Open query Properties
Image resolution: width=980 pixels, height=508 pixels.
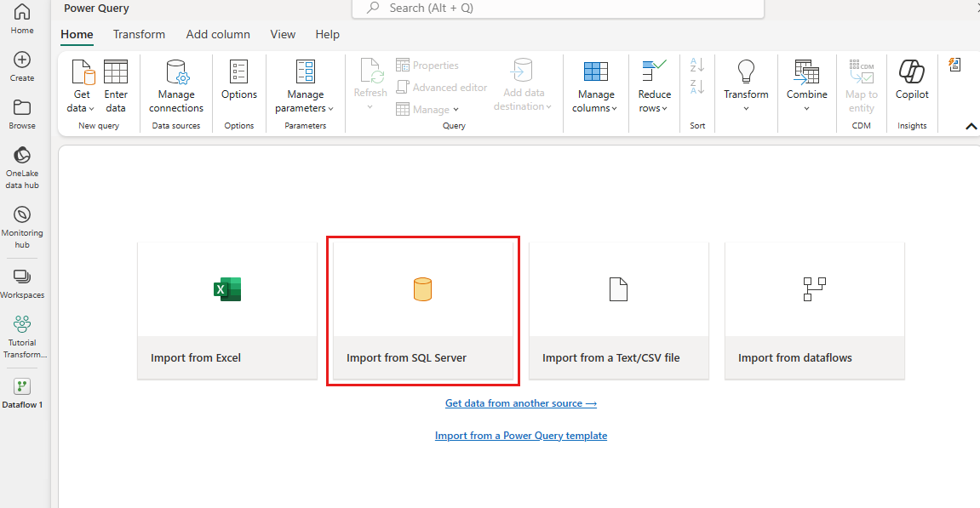tap(427, 65)
